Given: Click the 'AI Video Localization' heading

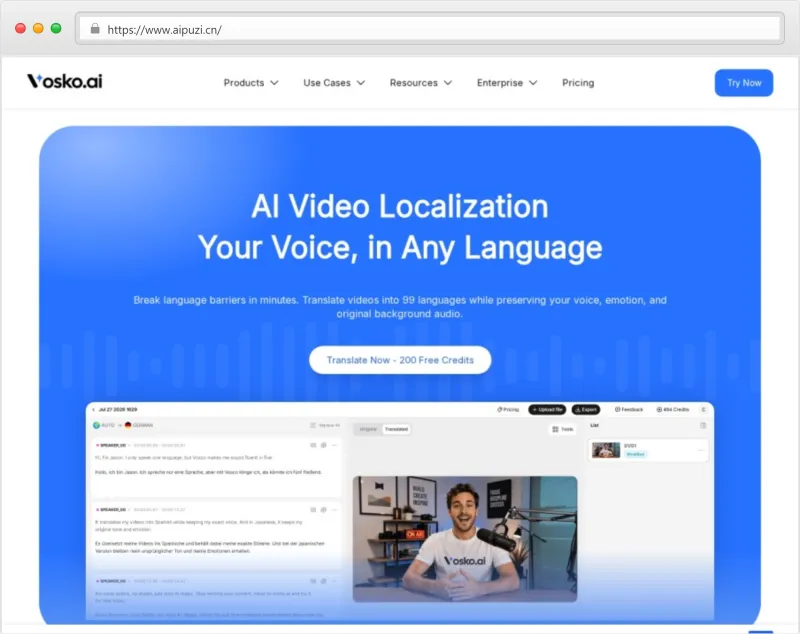Looking at the screenshot, I should point(400,206).
